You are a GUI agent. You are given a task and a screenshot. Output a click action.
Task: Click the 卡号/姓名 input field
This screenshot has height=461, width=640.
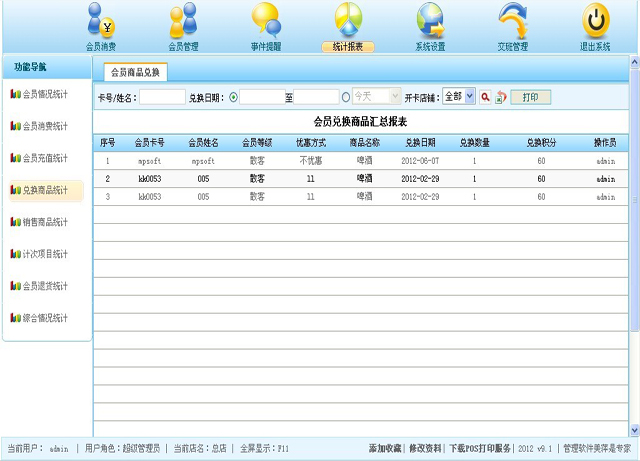(x=162, y=97)
